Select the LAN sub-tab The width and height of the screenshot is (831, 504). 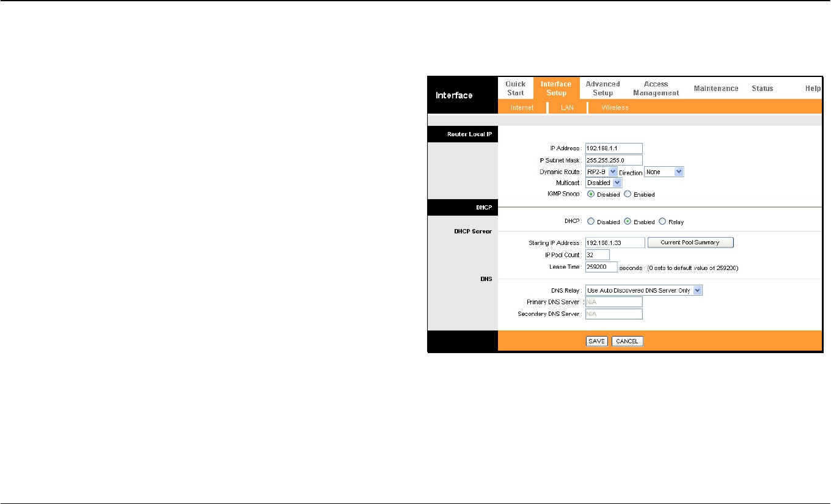568,108
